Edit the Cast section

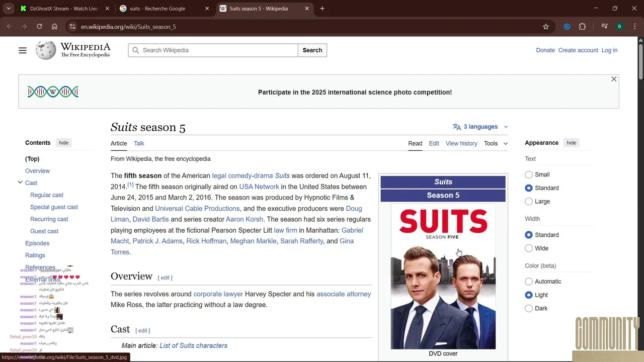pos(143,330)
